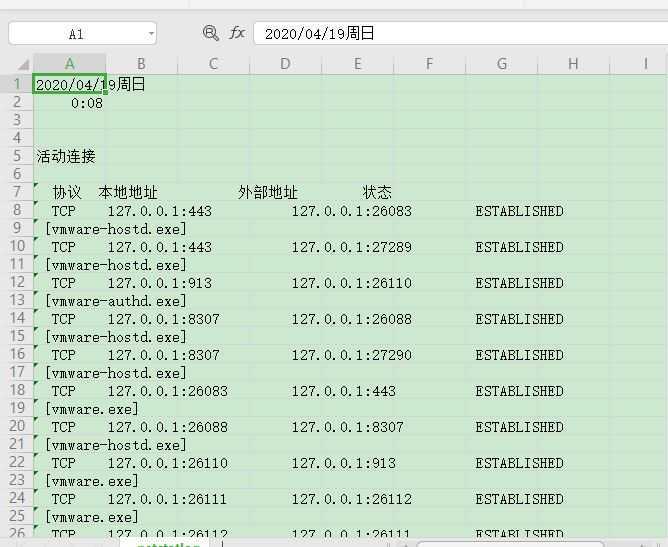The width and height of the screenshot is (668, 547).
Task: Click local address 127.0.0.1:26110 in row 22
Action: [168, 463]
